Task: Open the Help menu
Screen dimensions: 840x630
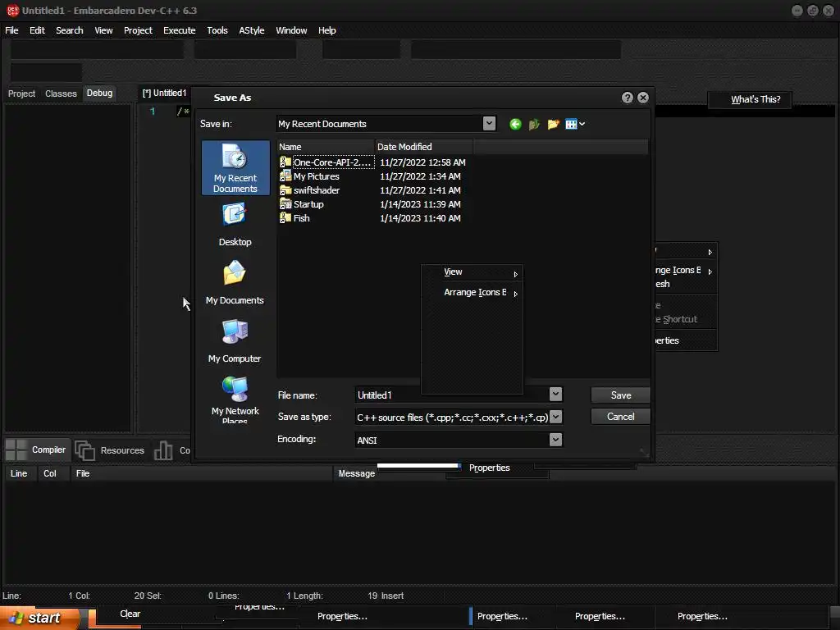Action: (x=326, y=30)
